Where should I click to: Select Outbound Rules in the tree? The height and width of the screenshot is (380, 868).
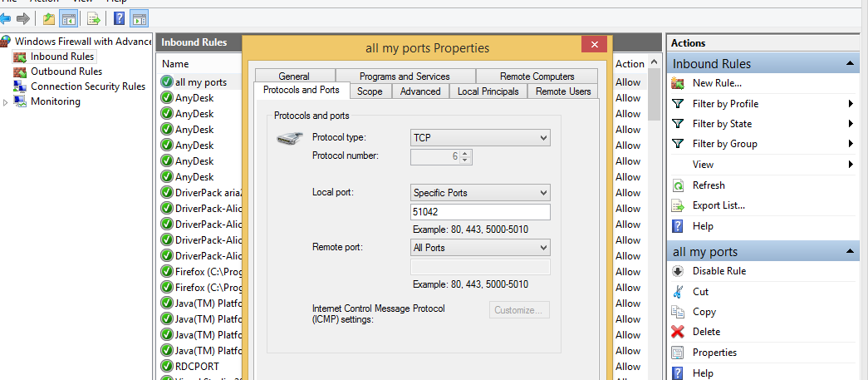66,72
